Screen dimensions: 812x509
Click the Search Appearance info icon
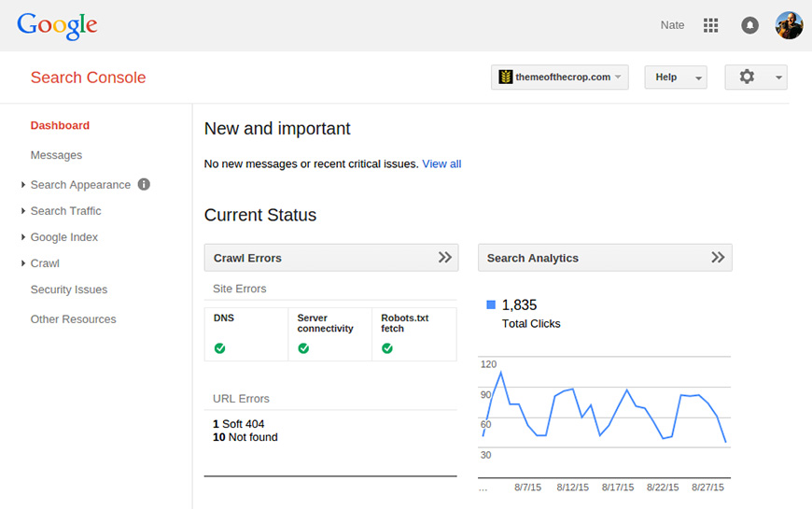click(x=144, y=184)
